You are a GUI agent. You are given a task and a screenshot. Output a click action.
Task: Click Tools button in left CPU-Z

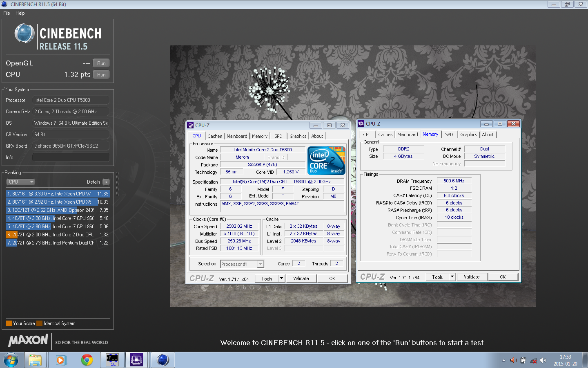point(267,278)
